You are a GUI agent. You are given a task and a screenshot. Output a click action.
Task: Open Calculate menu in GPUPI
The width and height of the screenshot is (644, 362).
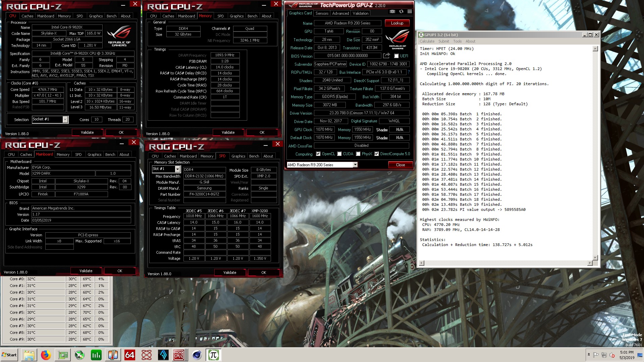click(427, 41)
